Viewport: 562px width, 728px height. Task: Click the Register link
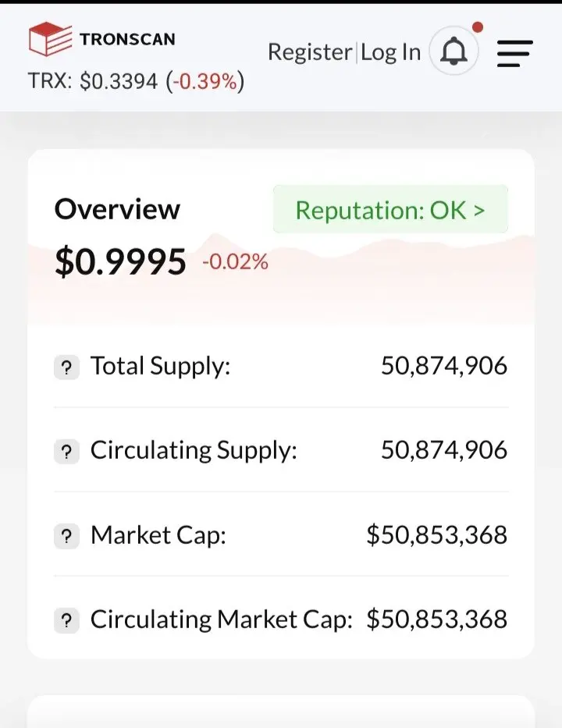coord(310,52)
